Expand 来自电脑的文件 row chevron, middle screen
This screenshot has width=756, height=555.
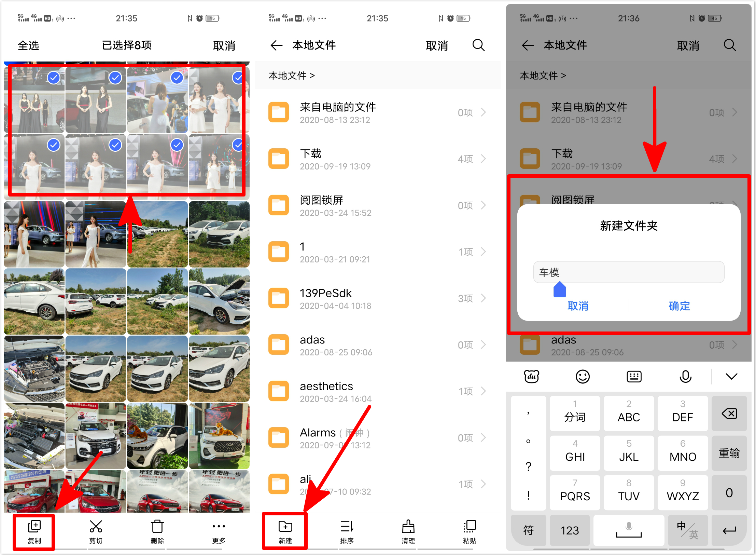click(483, 112)
